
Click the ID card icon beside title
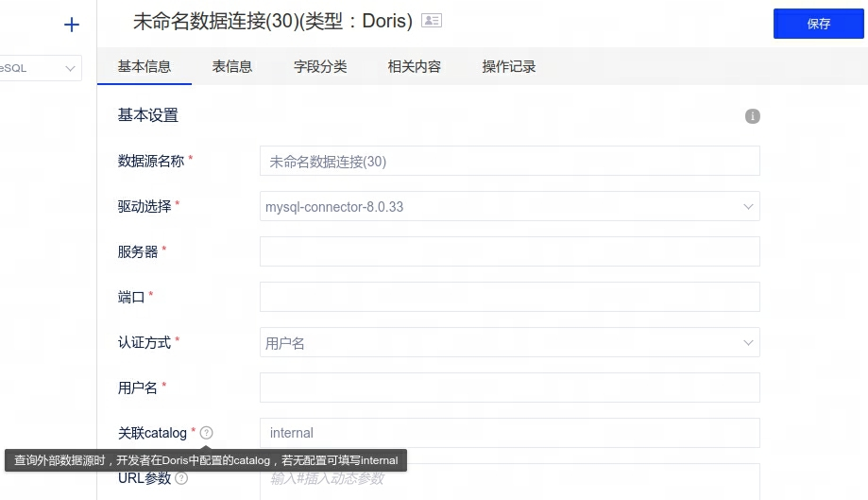click(x=431, y=21)
